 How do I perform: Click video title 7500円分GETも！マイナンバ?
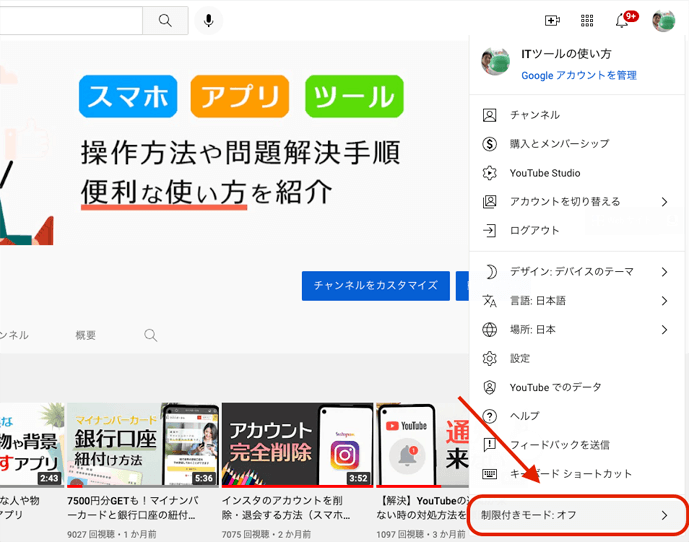click(133, 508)
